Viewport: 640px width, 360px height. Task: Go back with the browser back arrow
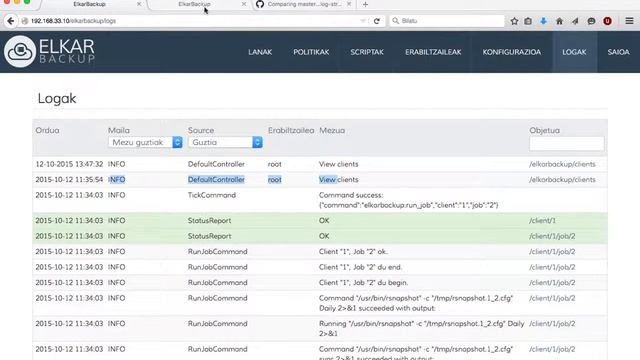pos(11,21)
